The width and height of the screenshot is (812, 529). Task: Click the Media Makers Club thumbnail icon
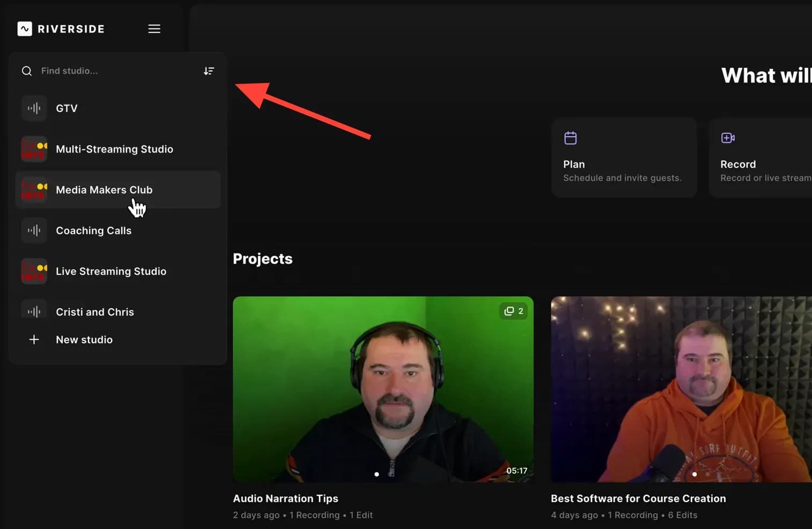[34, 190]
